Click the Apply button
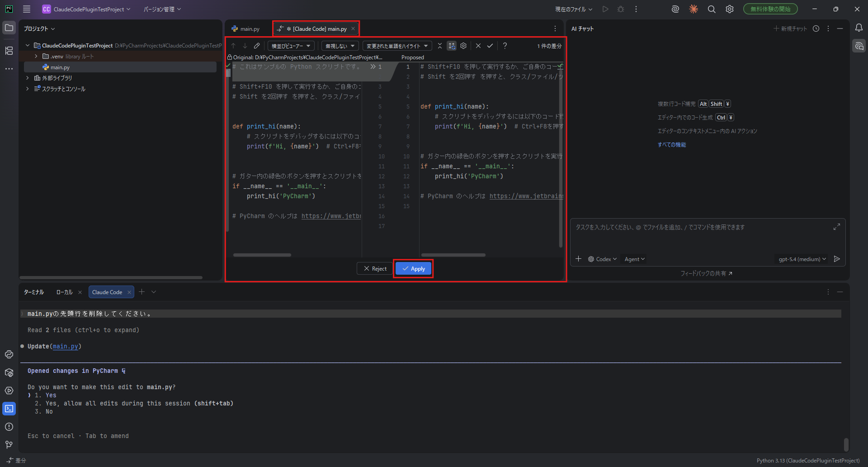The width and height of the screenshot is (868, 467). (x=413, y=269)
